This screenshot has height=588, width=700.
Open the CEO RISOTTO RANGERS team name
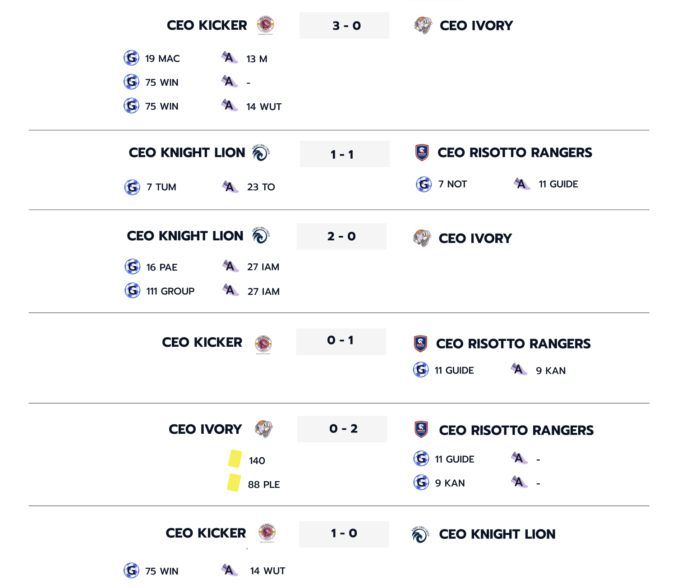pyautogui.click(x=515, y=152)
